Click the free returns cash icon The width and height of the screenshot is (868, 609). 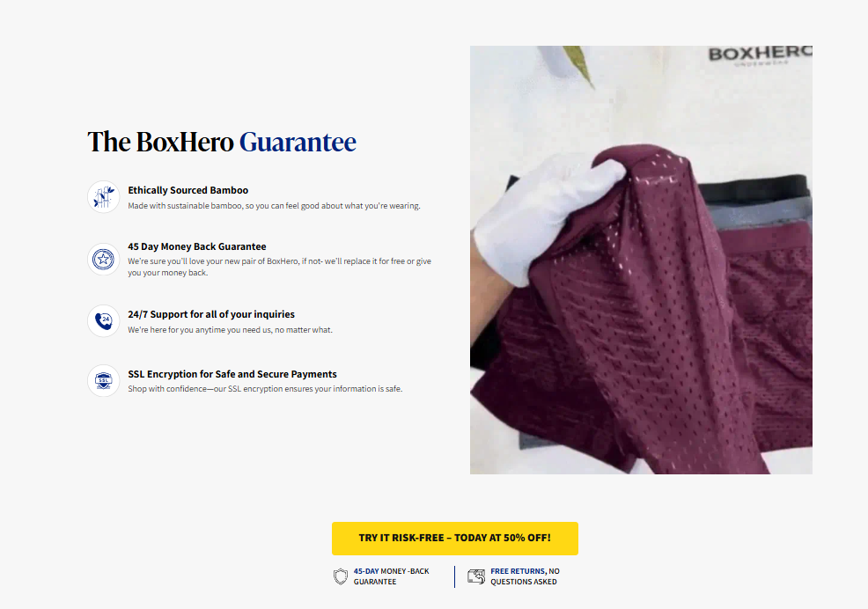(x=476, y=576)
